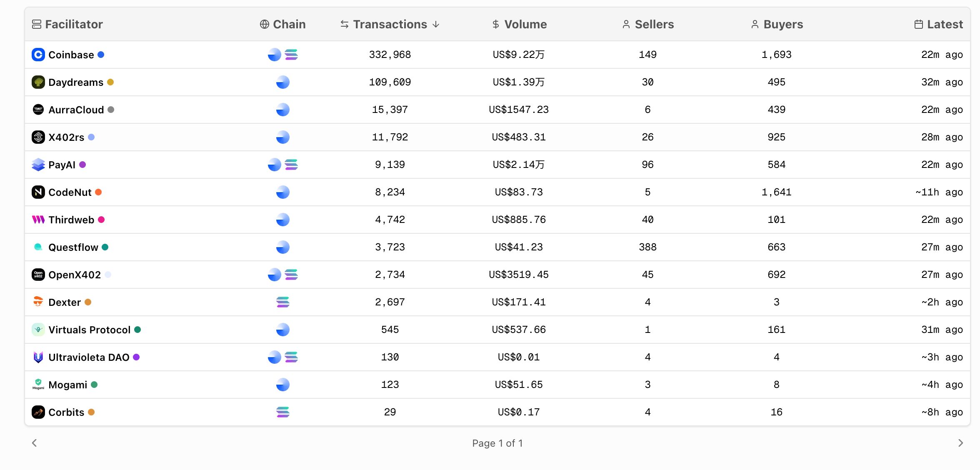Image resolution: width=980 pixels, height=470 pixels.
Task: Click the Solana chain icon in Dexter row
Action: 283,302
